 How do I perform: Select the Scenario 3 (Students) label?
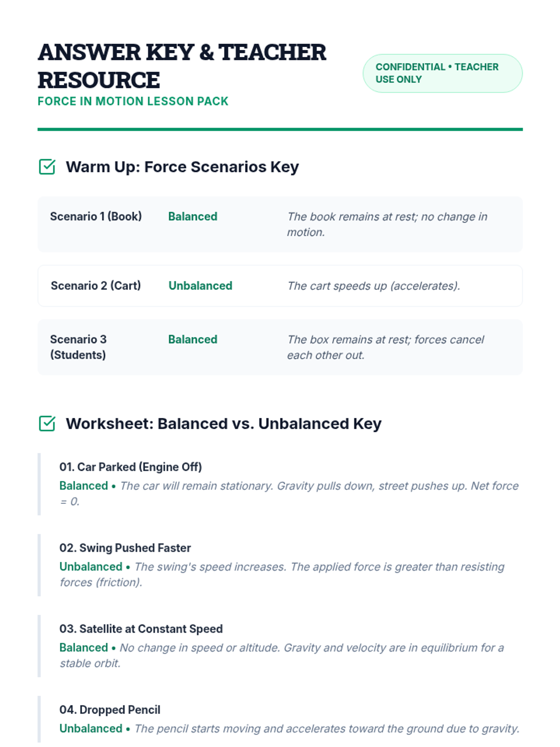78,347
